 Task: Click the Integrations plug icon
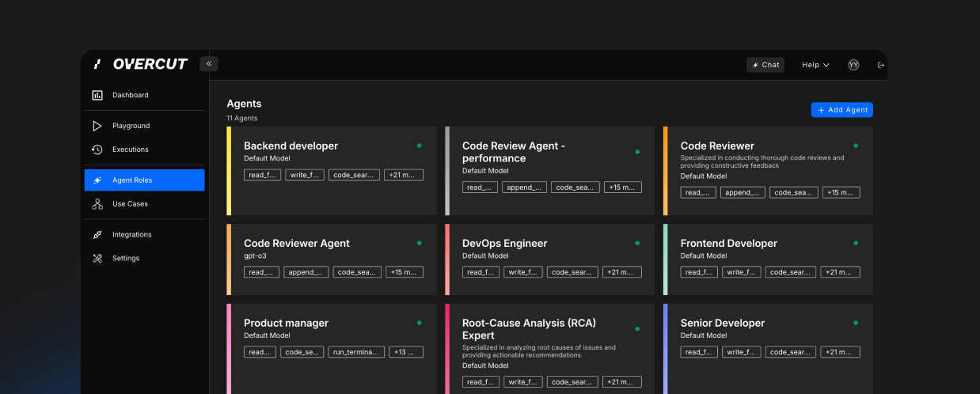(97, 235)
